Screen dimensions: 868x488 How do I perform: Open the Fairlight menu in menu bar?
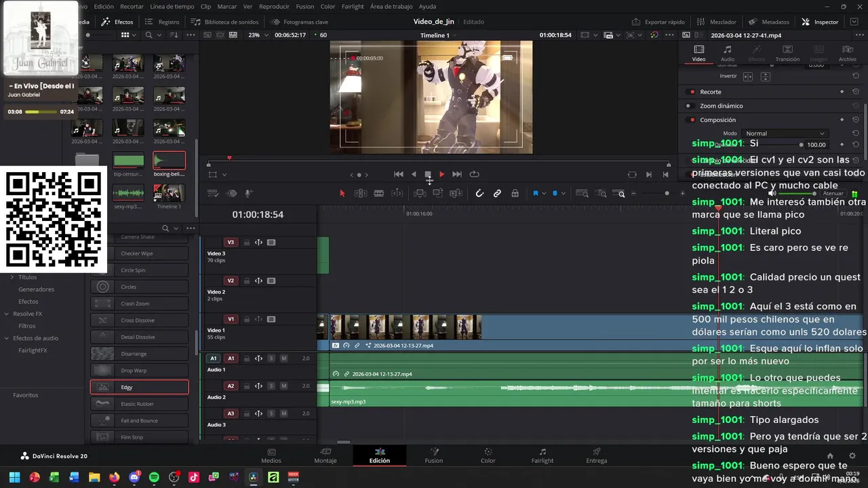pos(352,6)
